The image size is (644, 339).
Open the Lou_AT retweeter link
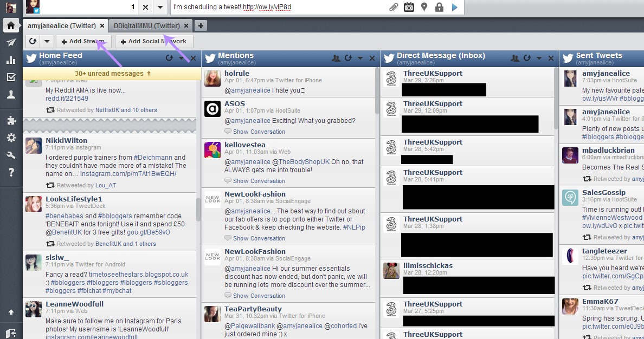106,185
